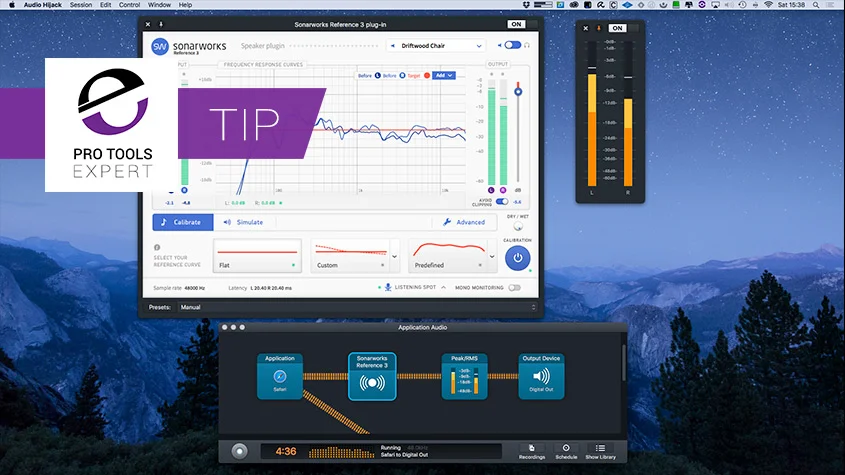Click the left output channel L icon
Image resolution: width=845 pixels, height=475 pixels.
click(491, 190)
